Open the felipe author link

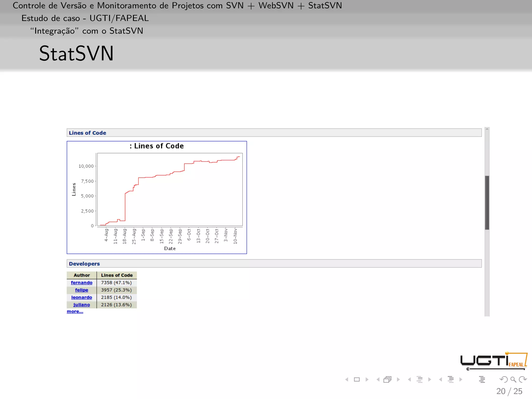[82, 290]
